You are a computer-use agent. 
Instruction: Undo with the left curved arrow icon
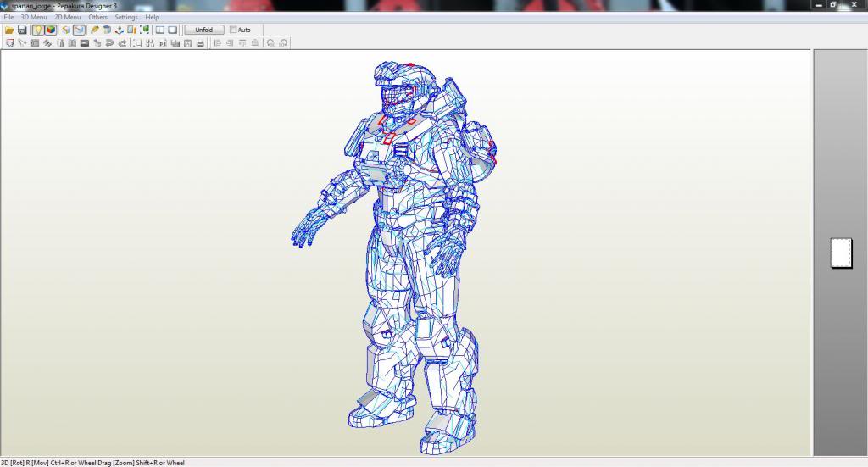[109, 43]
